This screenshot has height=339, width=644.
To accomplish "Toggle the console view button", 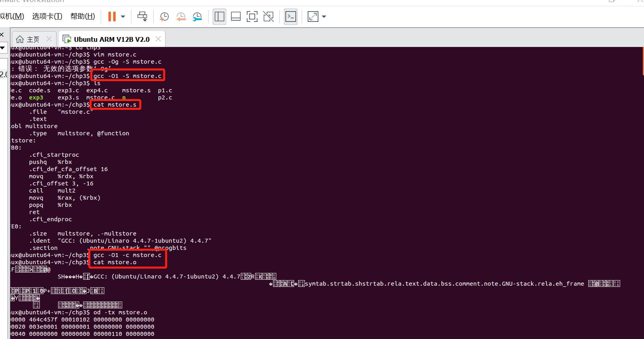I will point(291,16).
